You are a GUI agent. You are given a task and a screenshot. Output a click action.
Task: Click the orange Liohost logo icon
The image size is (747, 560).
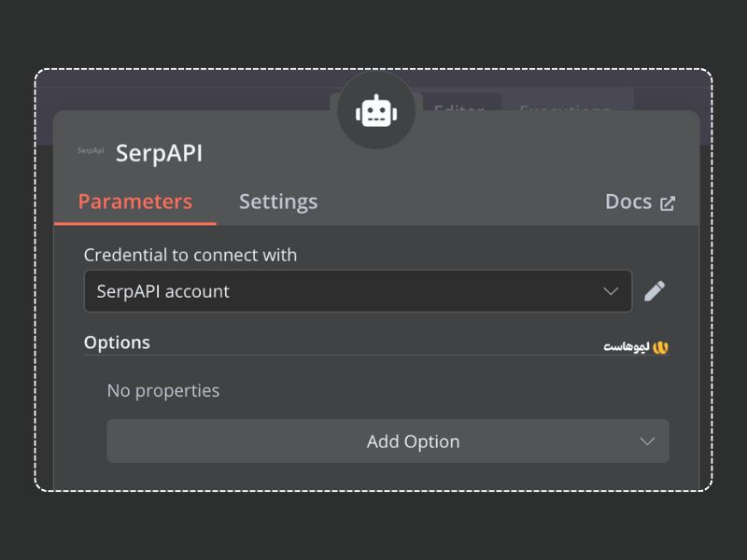click(660, 347)
